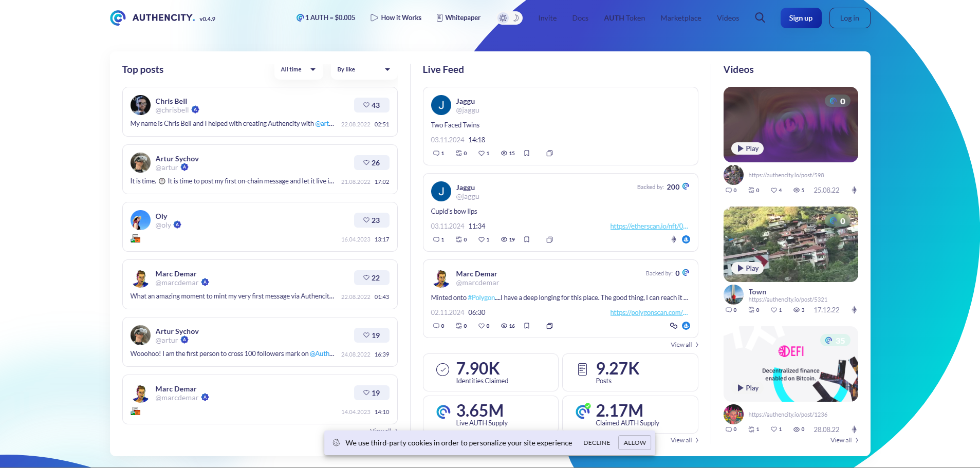Open Chris Bell's avatar
The image size is (980, 468).
[140, 105]
